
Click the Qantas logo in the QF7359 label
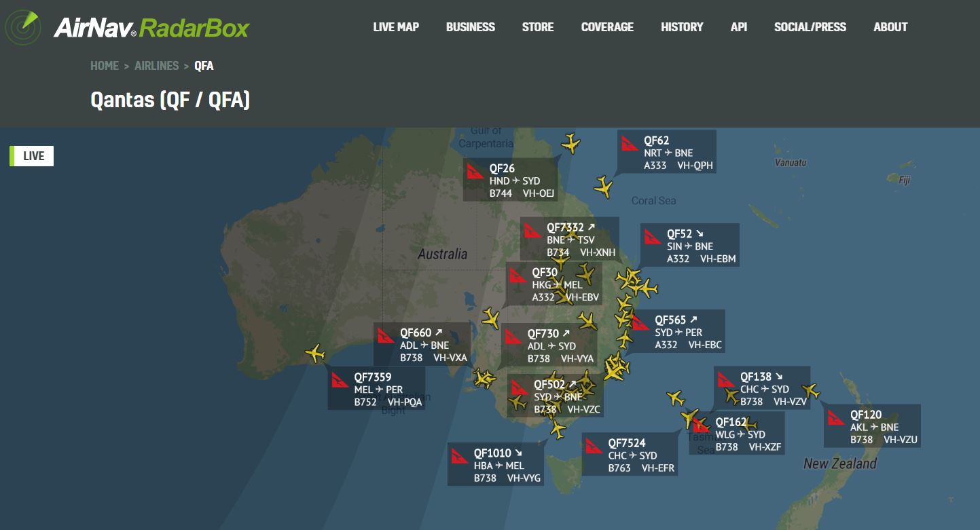[x=340, y=380]
